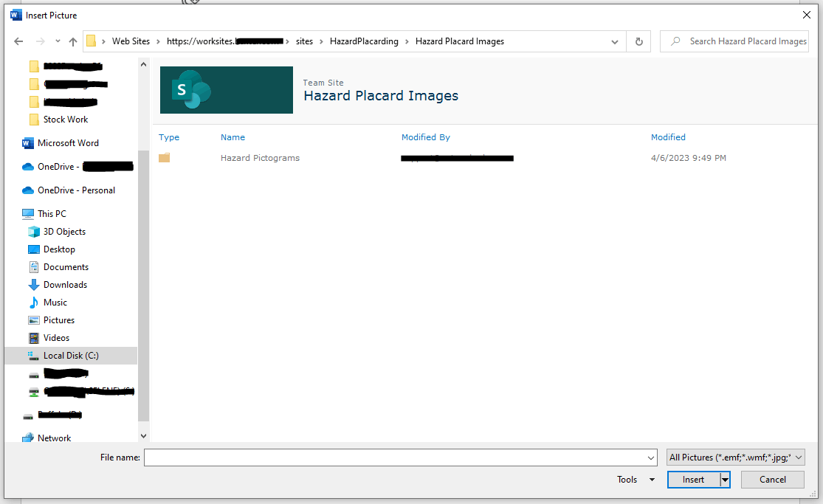Expand chevron after sites breadcrumb
This screenshot has width=823, height=504.
coord(321,41)
